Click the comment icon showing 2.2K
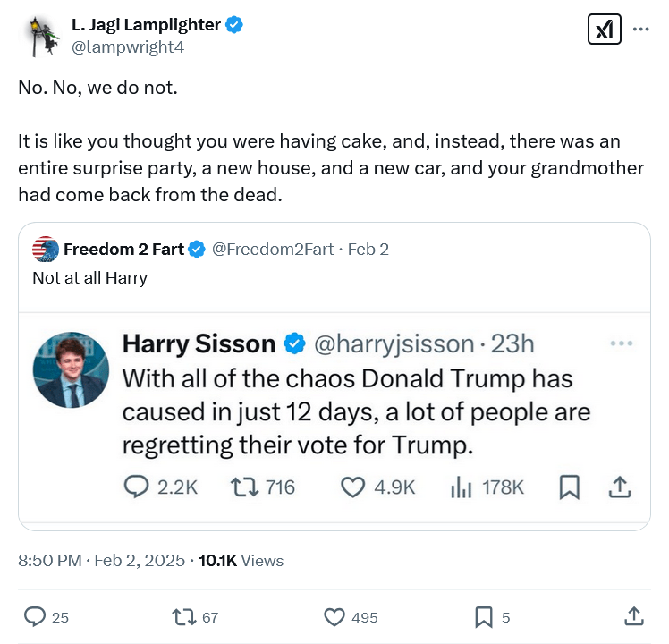Viewport: 669px width, 644px height. (136, 487)
